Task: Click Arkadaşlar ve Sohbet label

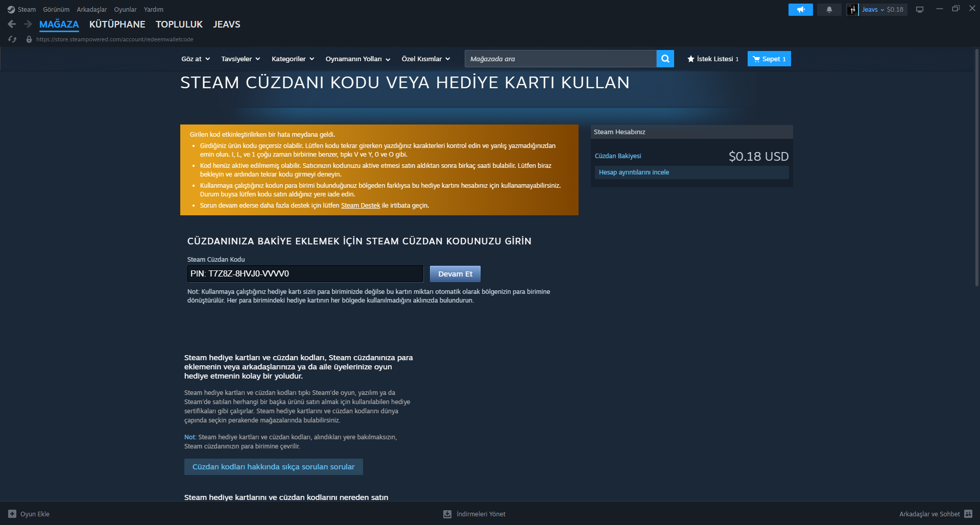Action: pos(929,514)
